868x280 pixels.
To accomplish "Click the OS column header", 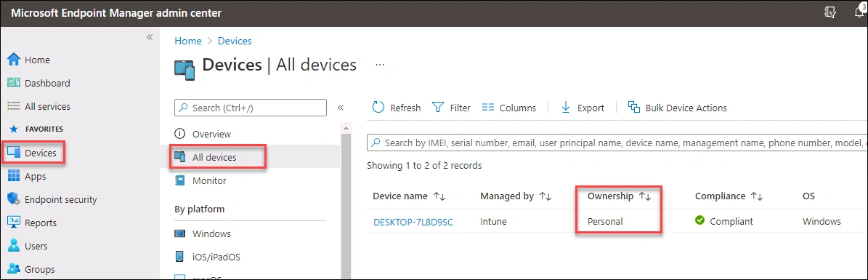I will coord(808,196).
